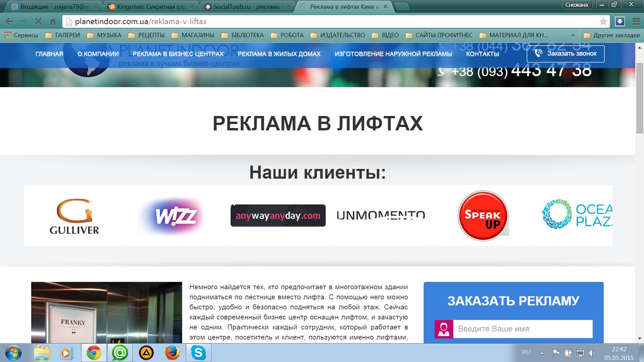Select the Реклама в лифтах tab
The width and height of the screenshot is (644, 362).
[344, 6]
